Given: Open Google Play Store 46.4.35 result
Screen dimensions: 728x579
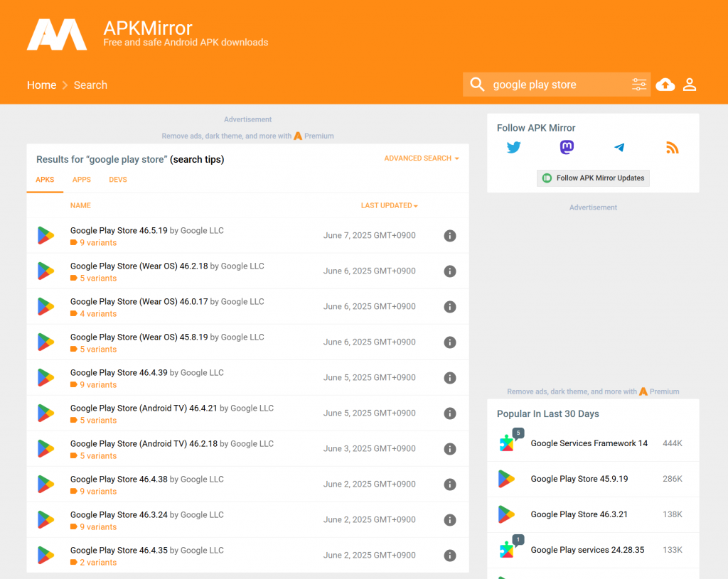Looking at the screenshot, I should coord(119,551).
